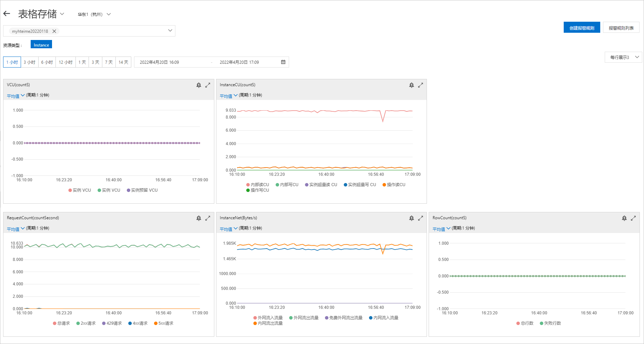Change 平均值 statistic on InstanceNet chart
This screenshot has width=644, height=344.
[229, 229]
